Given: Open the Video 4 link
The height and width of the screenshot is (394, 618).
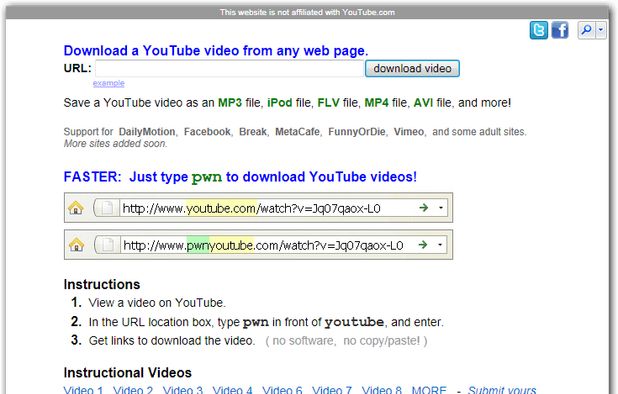Looking at the screenshot, I should pos(233,390).
